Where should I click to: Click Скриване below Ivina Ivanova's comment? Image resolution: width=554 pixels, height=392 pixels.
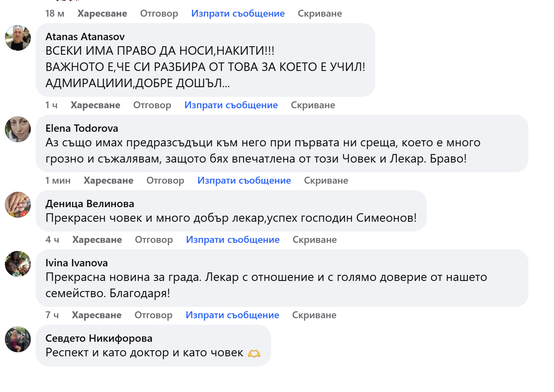coord(314,315)
